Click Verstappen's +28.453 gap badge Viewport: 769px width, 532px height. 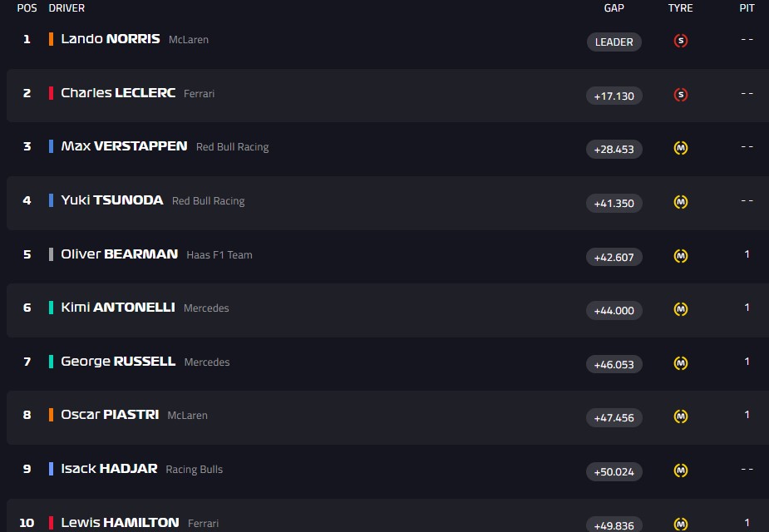(614, 150)
